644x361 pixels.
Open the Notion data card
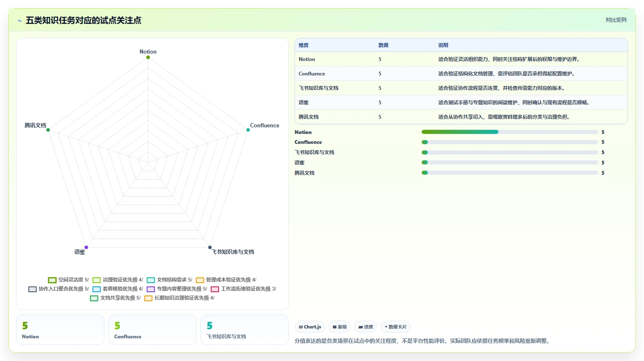(60, 330)
